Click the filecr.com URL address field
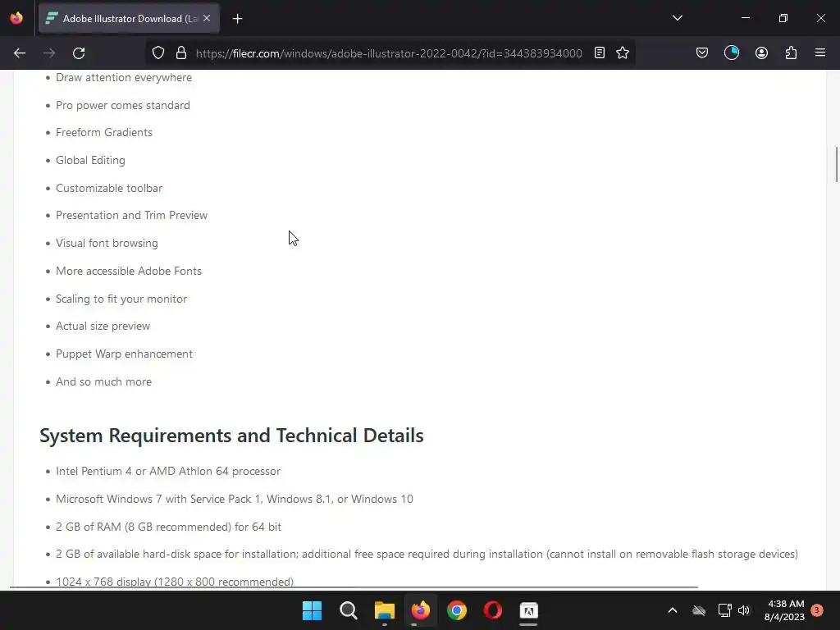Viewport: 840px width, 630px height. (x=389, y=53)
